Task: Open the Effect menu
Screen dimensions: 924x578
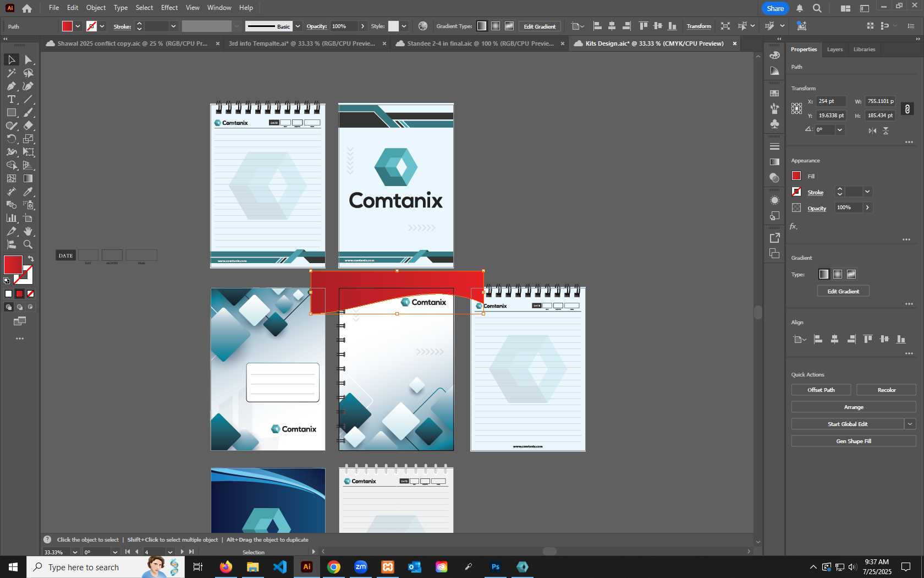Action: tap(169, 8)
